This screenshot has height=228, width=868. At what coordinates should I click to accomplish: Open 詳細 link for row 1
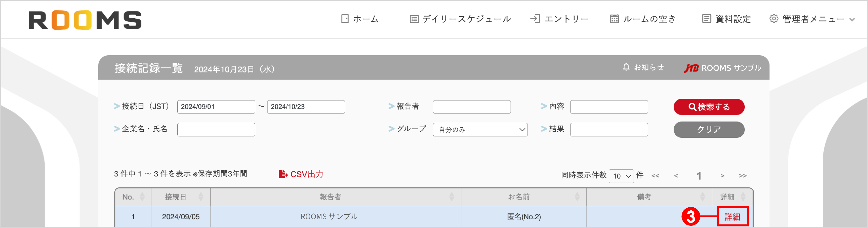click(732, 217)
